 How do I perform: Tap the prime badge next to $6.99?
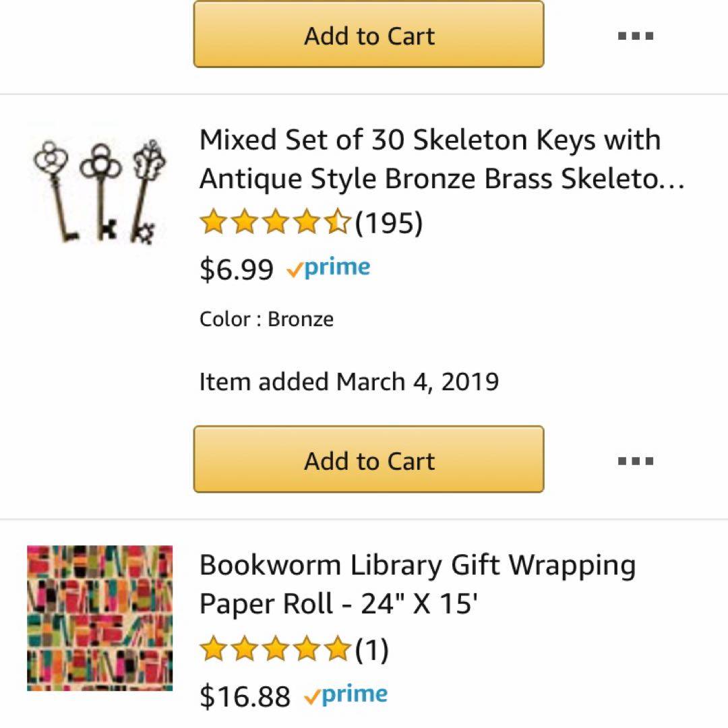[x=329, y=268]
